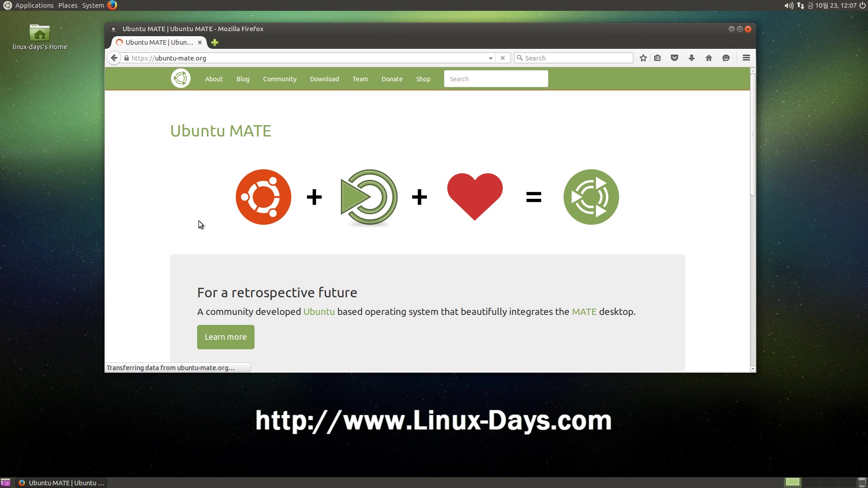
Task: Open the System menu
Action: tap(93, 5)
